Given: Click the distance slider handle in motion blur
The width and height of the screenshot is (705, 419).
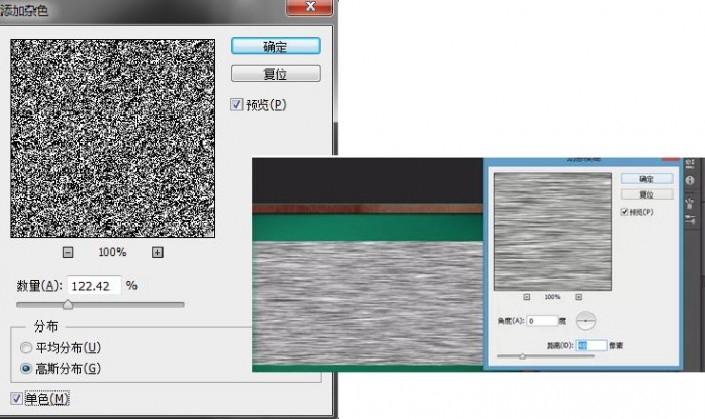Looking at the screenshot, I should pyautogui.click(x=522, y=357).
